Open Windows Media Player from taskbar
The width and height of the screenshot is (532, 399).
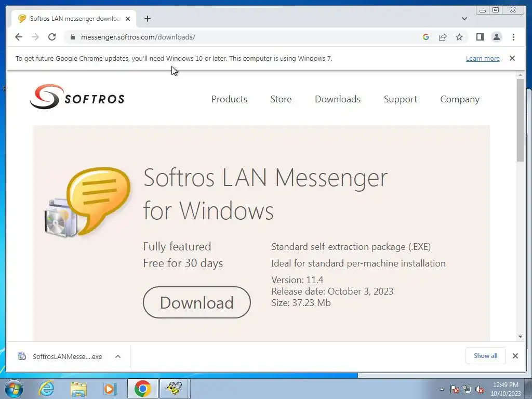point(109,389)
